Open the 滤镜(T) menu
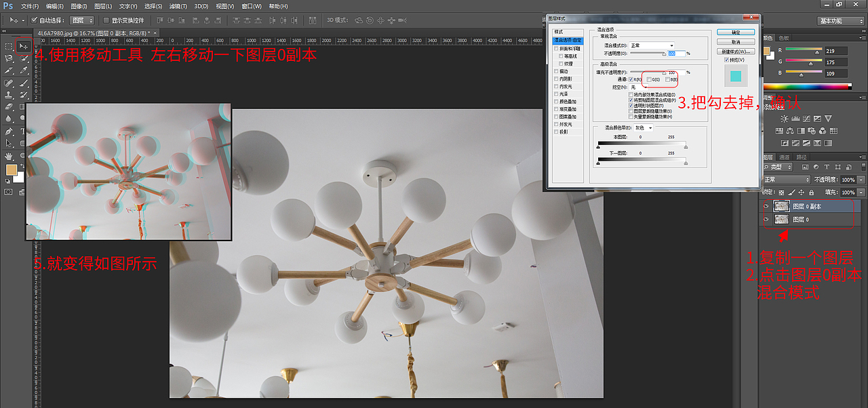 178,6
